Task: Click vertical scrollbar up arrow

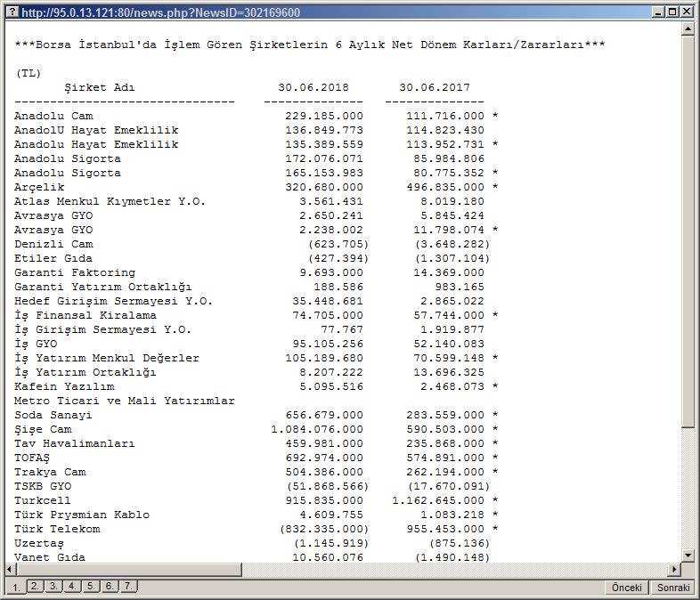Action: (688, 29)
